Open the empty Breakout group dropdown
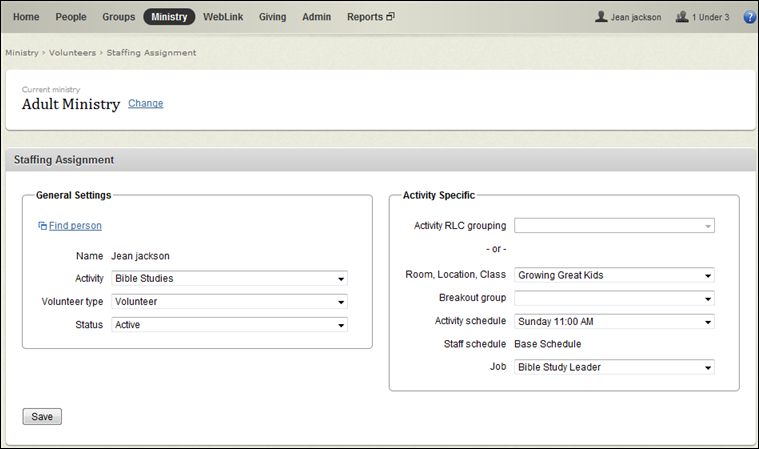The height and width of the screenshot is (449, 759). (614, 298)
